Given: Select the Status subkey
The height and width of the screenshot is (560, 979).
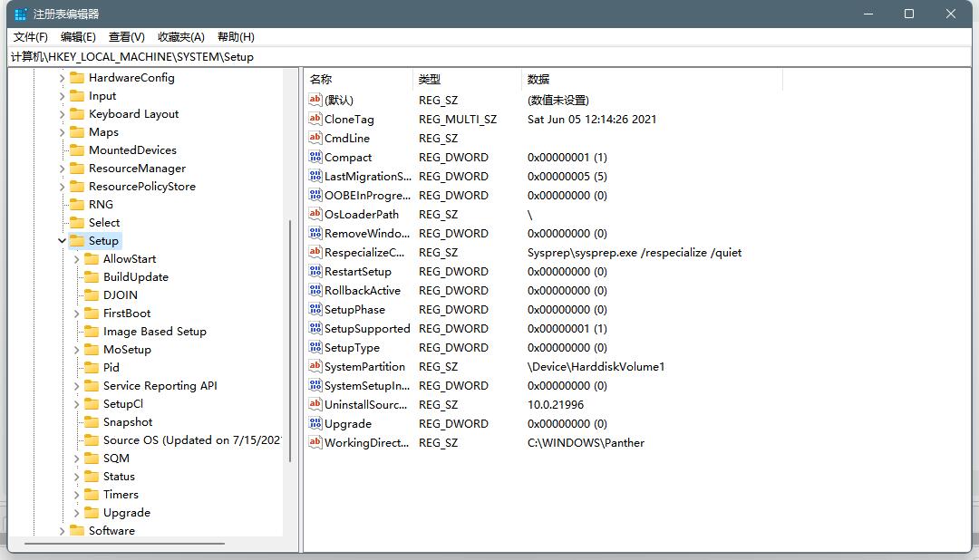Looking at the screenshot, I should [119, 476].
